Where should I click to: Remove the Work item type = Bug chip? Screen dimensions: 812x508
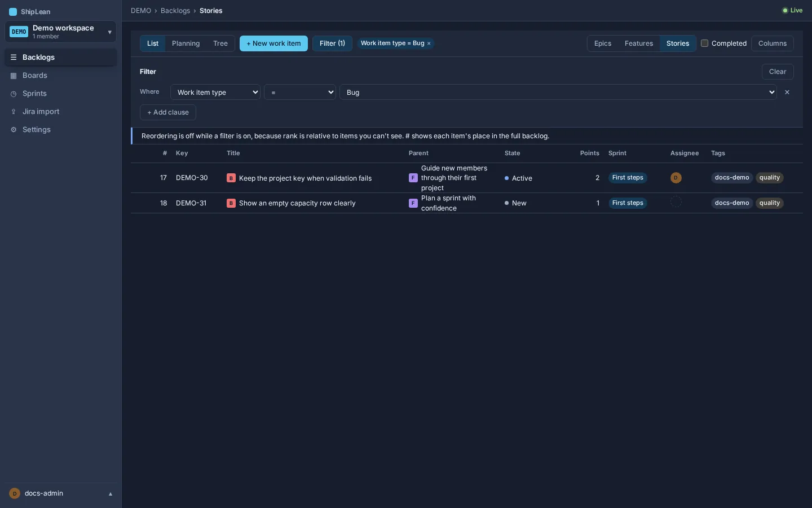click(429, 43)
